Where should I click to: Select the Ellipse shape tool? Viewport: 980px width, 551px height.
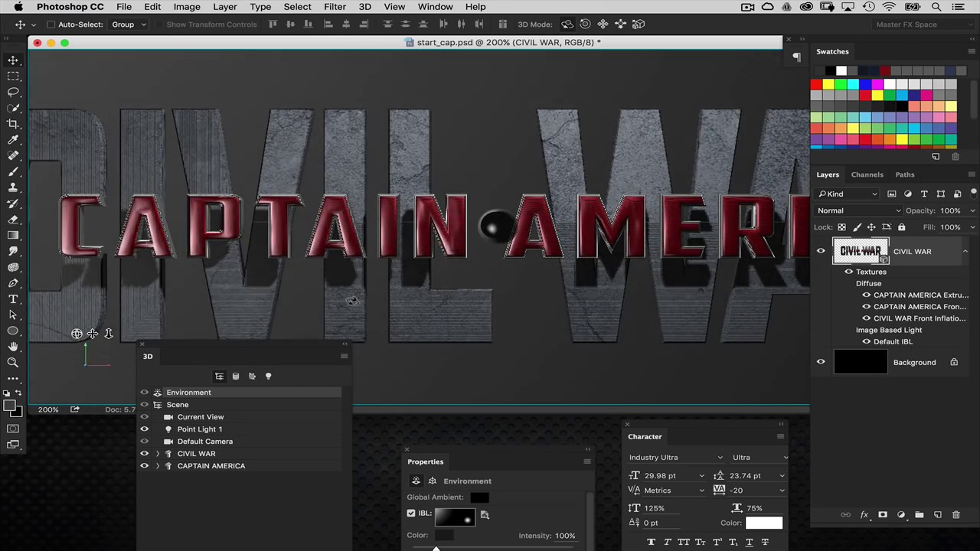click(x=13, y=331)
